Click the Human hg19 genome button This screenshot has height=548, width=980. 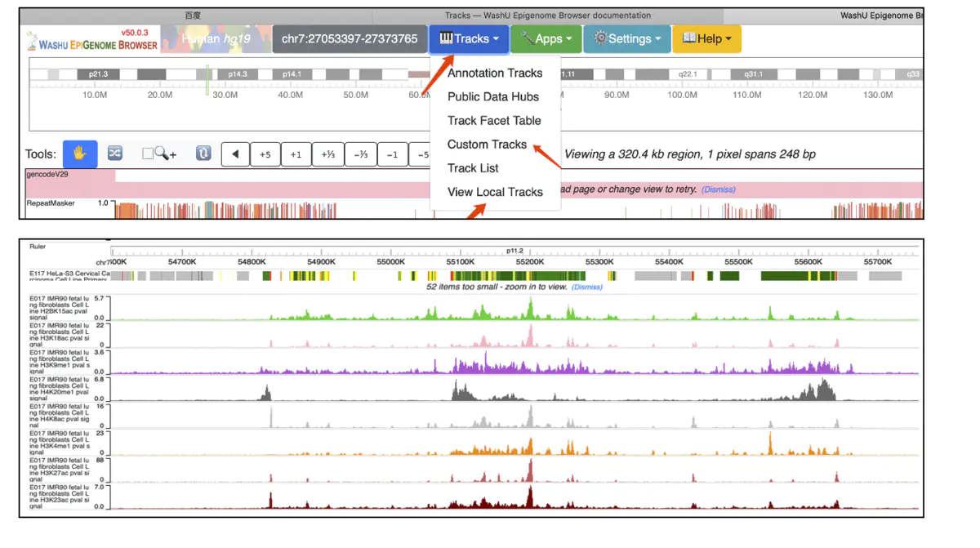[215, 38]
